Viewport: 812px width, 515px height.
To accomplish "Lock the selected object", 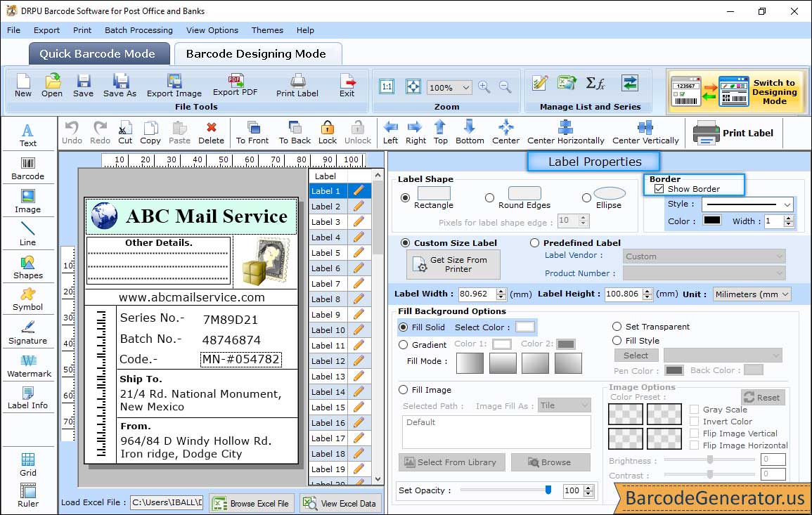I will point(328,133).
